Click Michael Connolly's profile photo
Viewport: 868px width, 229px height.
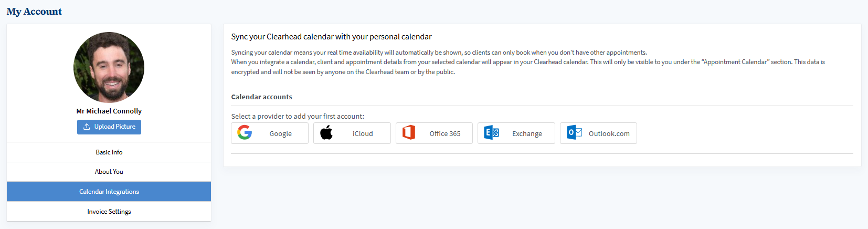[109, 67]
